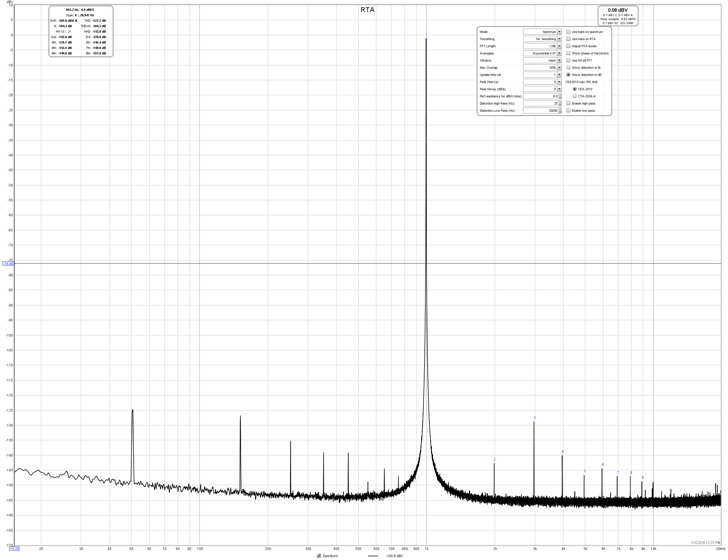Click the Distortion Low Pass (Hz) field
The height and width of the screenshot is (560, 728).
click(x=541, y=111)
